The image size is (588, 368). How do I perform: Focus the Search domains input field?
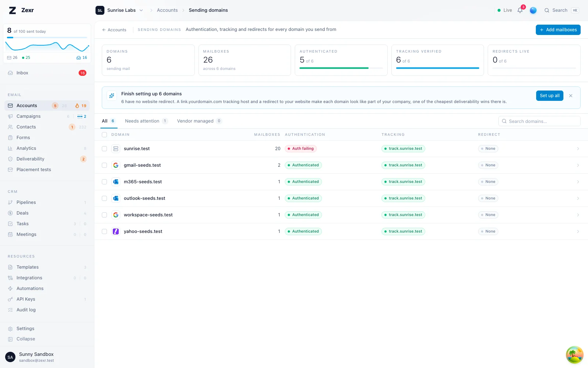pyautogui.click(x=539, y=121)
